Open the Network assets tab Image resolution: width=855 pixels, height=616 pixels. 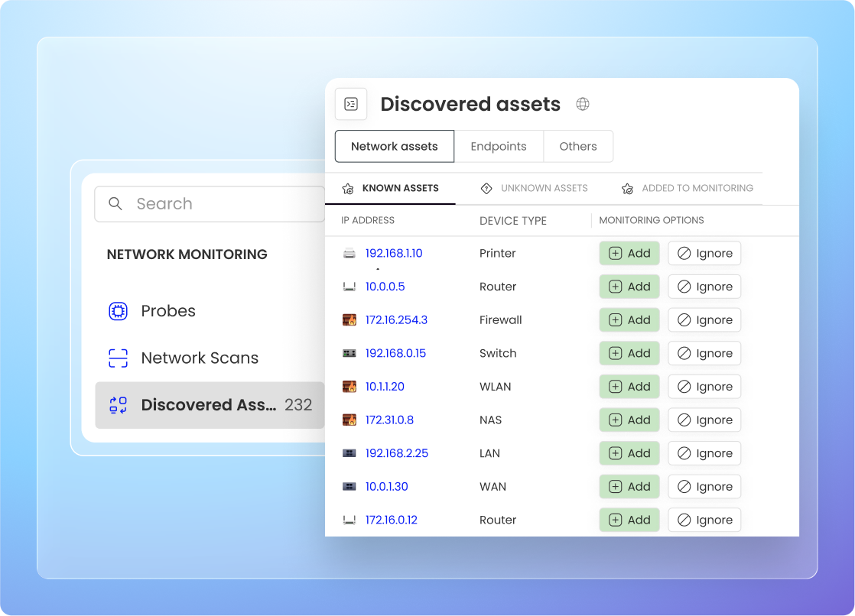click(394, 146)
